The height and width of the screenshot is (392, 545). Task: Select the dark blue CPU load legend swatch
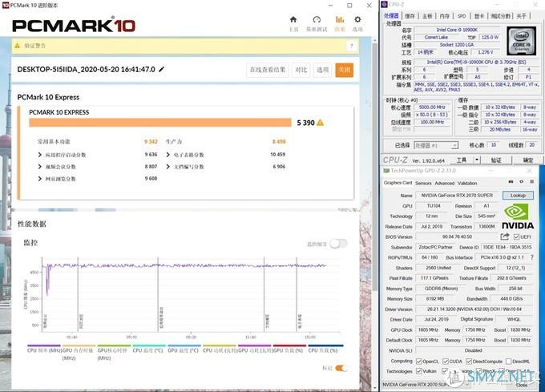coord(325,346)
